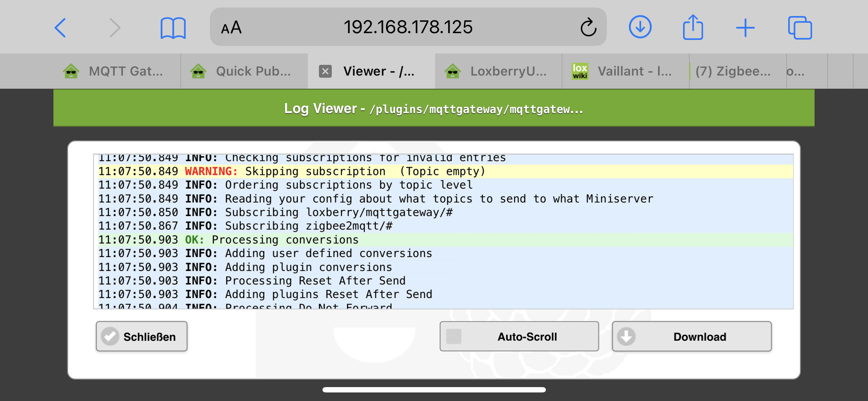Open the bookmarks book icon
The image size is (868, 401).
point(173,28)
